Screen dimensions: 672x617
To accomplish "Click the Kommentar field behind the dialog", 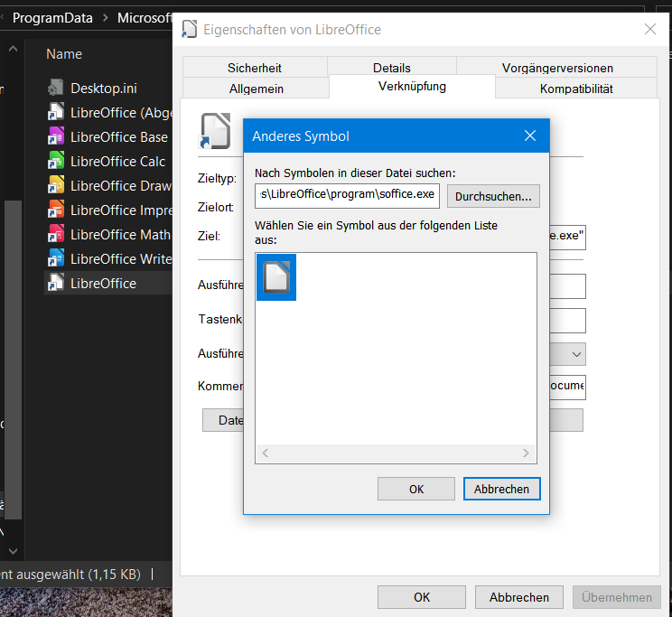I will pos(567,388).
